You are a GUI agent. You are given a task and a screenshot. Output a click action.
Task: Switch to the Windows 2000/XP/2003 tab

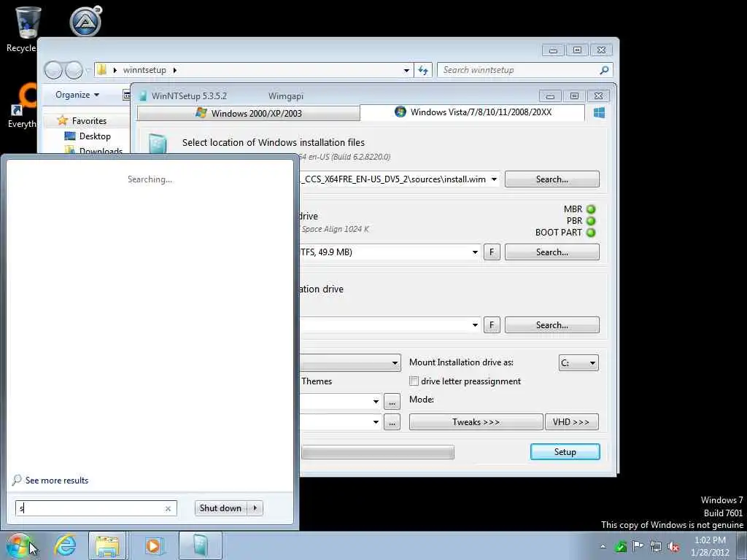point(248,113)
